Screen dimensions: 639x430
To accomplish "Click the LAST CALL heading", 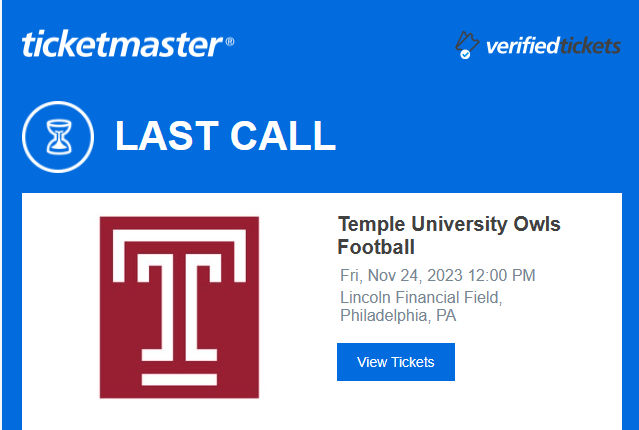I will point(225,136).
